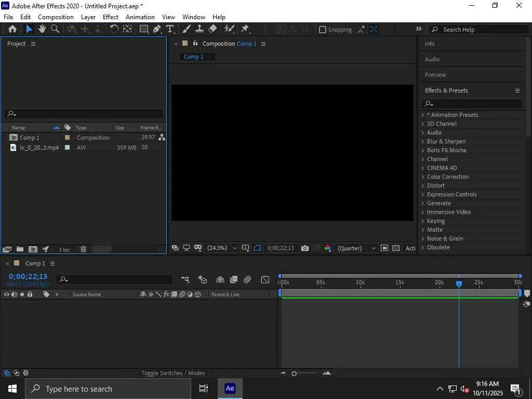Click the 8 bpc color depth button
The height and width of the screenshot is (399, 532).
(64, 250)
